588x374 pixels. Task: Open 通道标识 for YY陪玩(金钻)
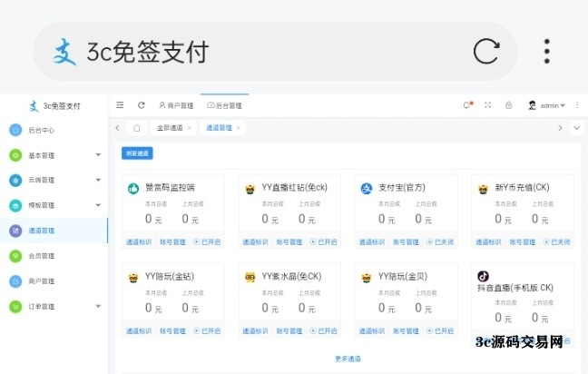tap(139, 330)
